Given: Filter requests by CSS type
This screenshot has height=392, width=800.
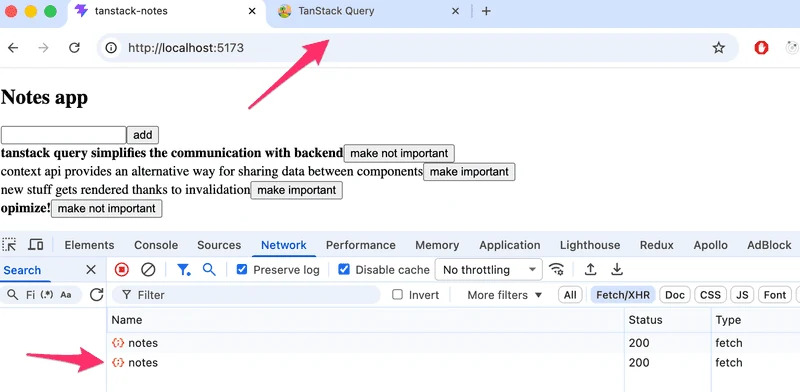Looking at the screenshot, I should coord(710,295).
